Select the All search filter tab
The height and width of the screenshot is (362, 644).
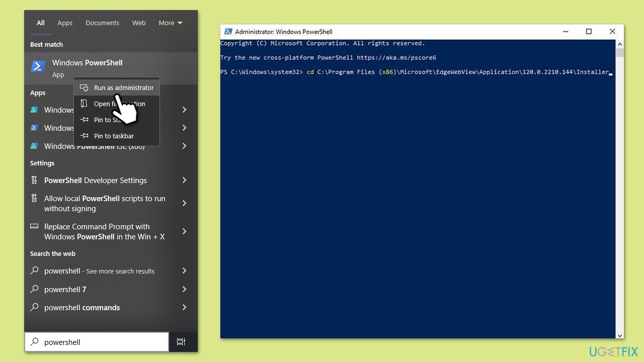pyautogui.click(x=41, y=23)
